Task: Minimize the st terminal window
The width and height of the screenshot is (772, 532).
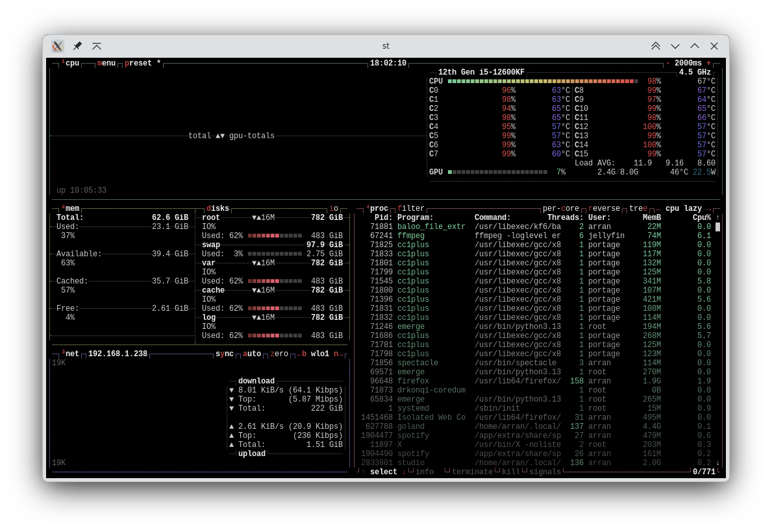Action: pyautogui.click(x=675, y=46)
